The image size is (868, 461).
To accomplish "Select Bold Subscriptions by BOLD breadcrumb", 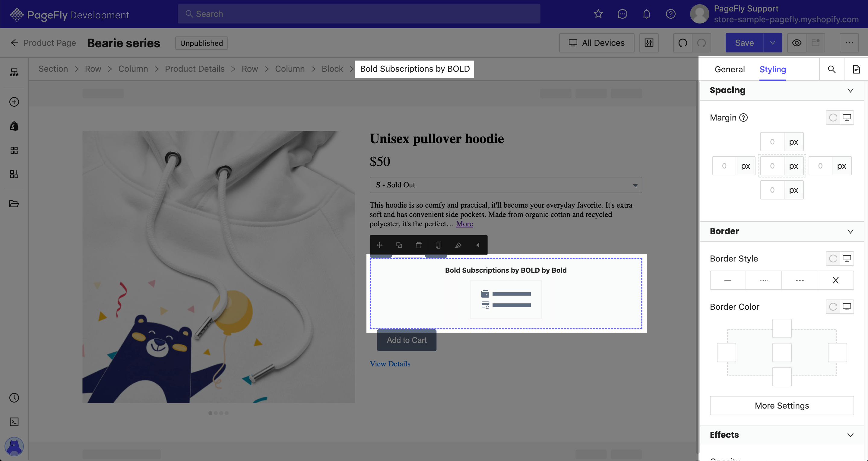I will coord(414,69).
